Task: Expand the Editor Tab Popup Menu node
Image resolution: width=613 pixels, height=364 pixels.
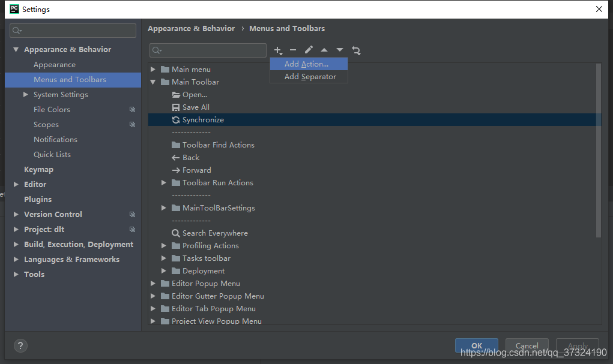Action: click(x=153, y=309)
